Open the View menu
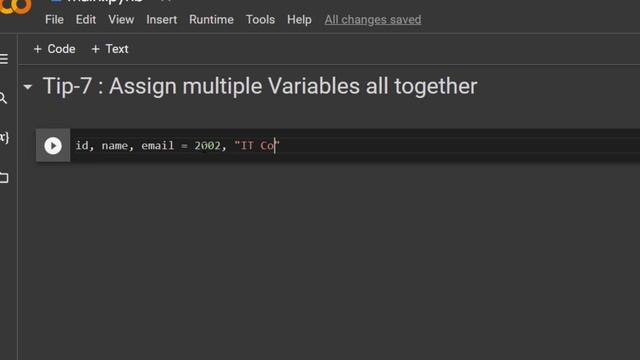The image size is (640, 360). click(x=121, y=20)
